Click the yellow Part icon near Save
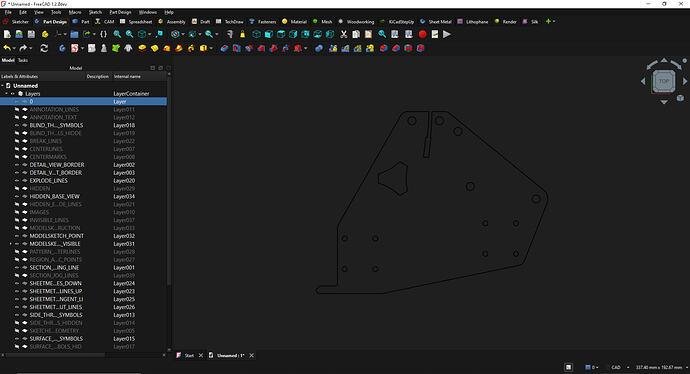The height and width of the screenshot is (374, 690). click(45, 34)
